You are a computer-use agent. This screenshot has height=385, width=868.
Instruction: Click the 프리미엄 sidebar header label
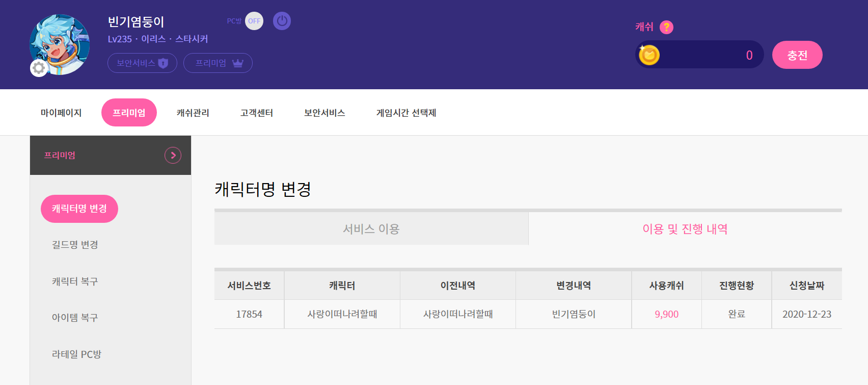tap(60, 156)
